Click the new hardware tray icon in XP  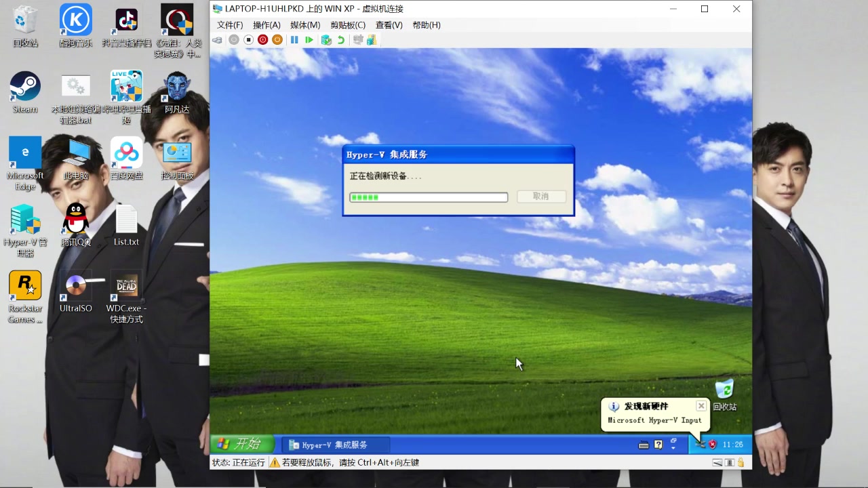point(701,445)
